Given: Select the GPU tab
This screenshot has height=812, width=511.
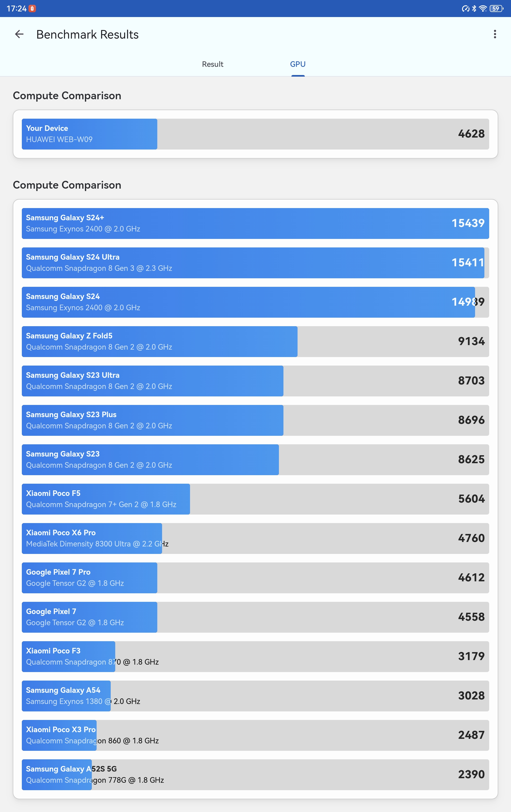Looking at the screenshot, I should pos(298,64).
